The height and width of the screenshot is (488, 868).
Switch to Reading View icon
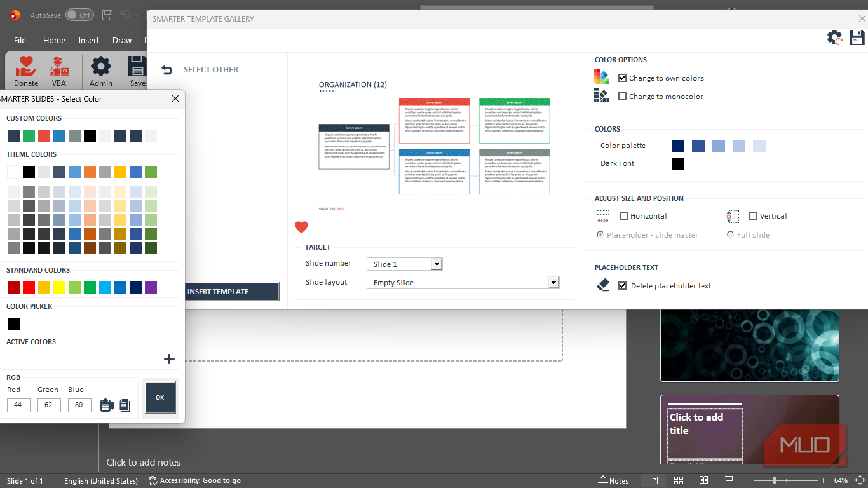(703, 480)
